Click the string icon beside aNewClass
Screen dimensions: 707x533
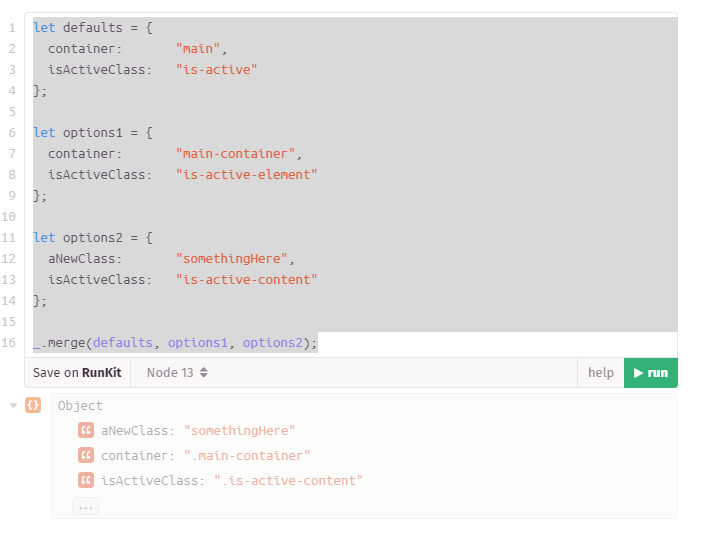click(x=86, y=431)
